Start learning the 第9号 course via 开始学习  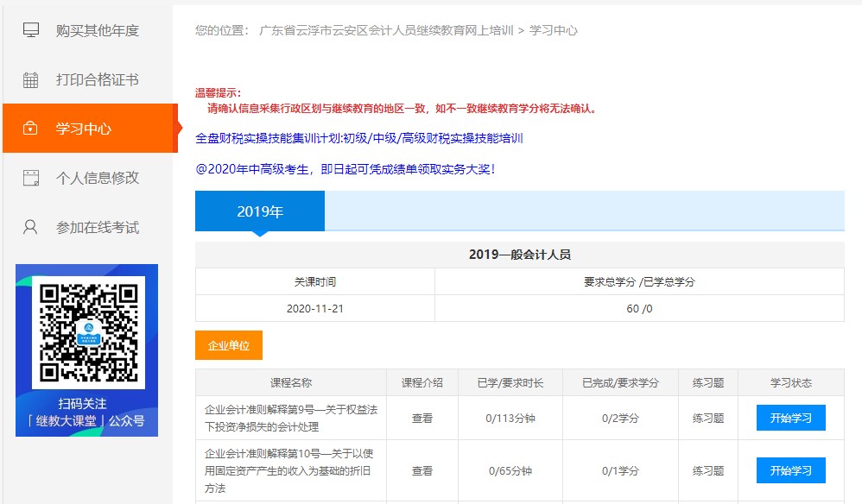tap(791, 419)
